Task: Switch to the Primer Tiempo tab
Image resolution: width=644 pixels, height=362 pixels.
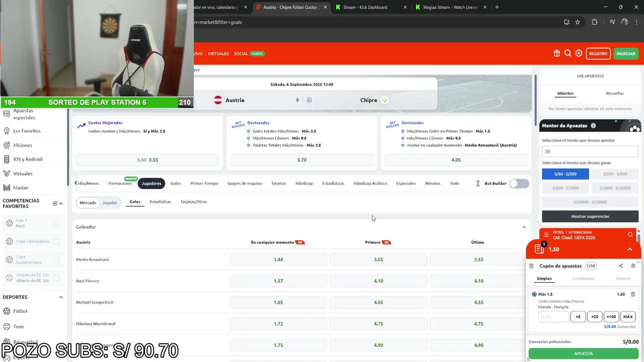Action: point(204,184)
